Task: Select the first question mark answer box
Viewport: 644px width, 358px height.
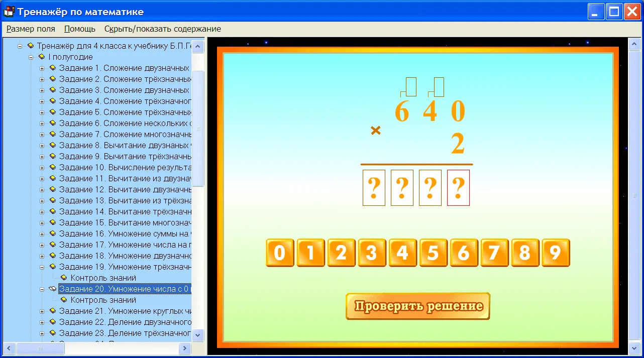Action: click(x=374, y=188)
